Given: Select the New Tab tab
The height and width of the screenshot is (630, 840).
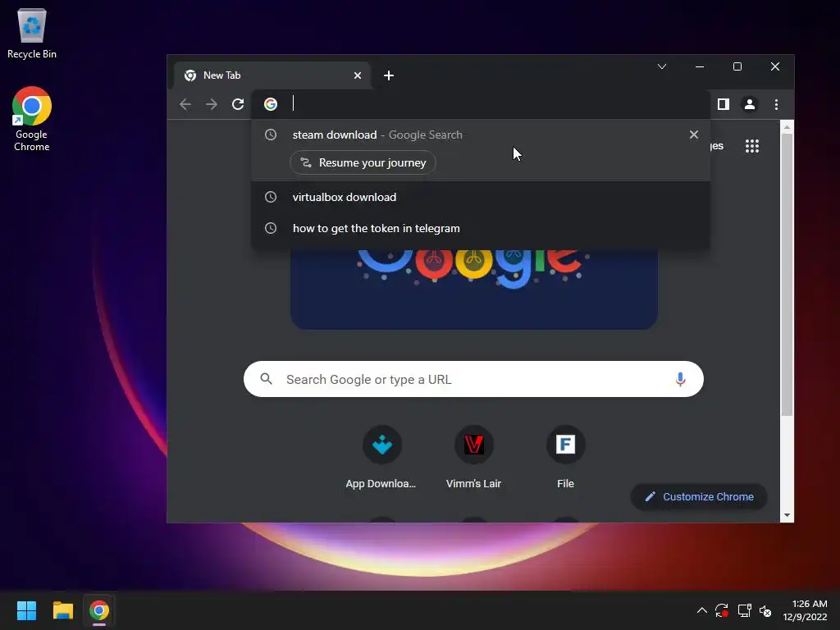Looking at the screenshot, I should tap(271, 75).
